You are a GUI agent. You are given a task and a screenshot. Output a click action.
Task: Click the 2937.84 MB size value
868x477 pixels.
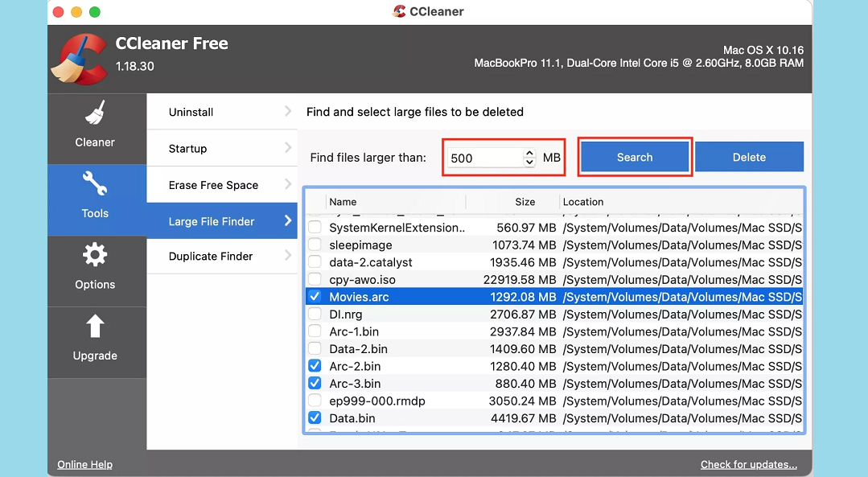coord(523,331)
